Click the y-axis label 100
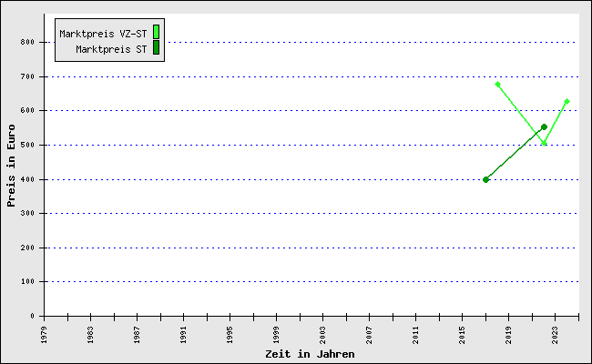This screenshot has width=592, height=364. [27, 281]
